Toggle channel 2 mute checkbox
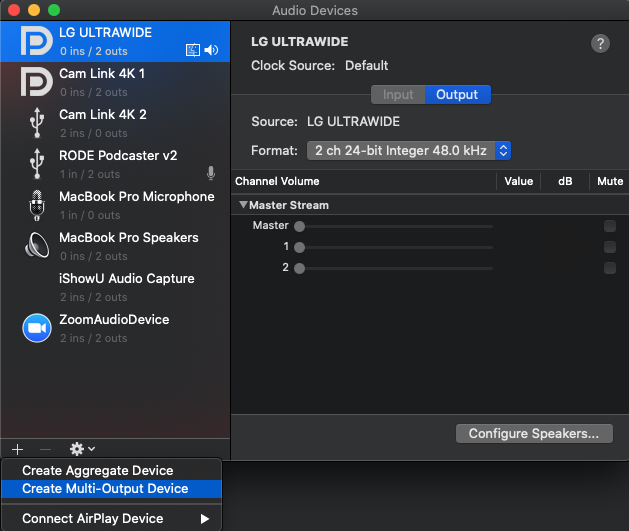The image size is (629, 531). pos(610,268)
